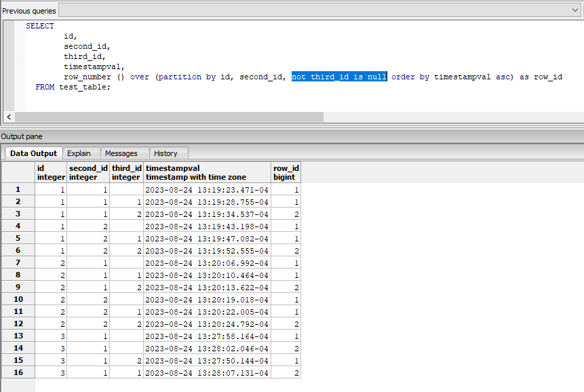Select the timestampval column header

point(207,172)
